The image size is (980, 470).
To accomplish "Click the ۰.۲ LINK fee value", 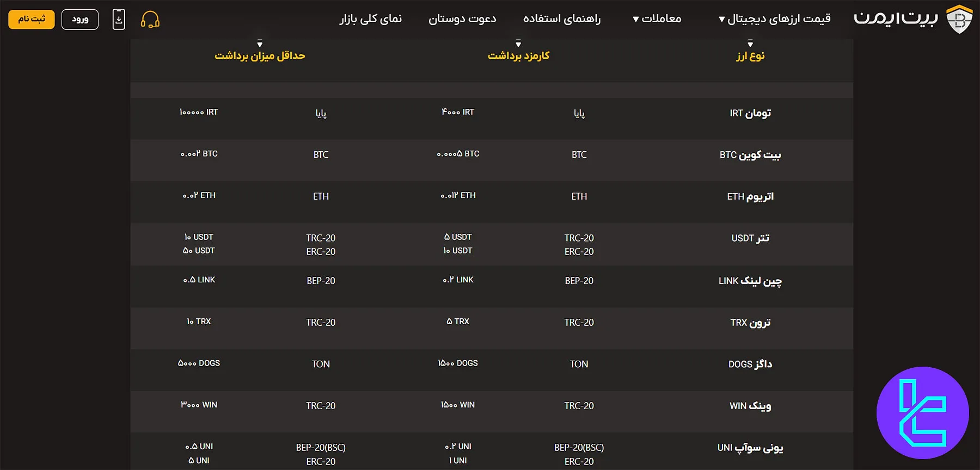I will pos(458,280).
